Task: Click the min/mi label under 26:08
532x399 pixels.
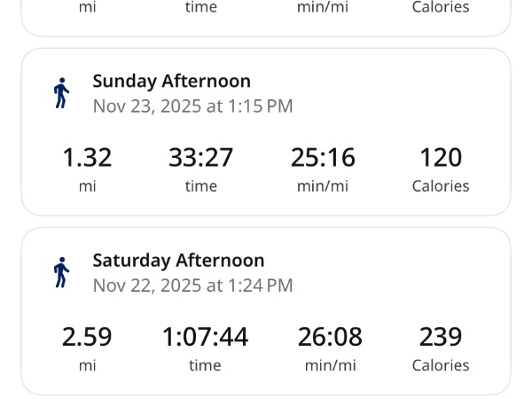Action: 330,365
